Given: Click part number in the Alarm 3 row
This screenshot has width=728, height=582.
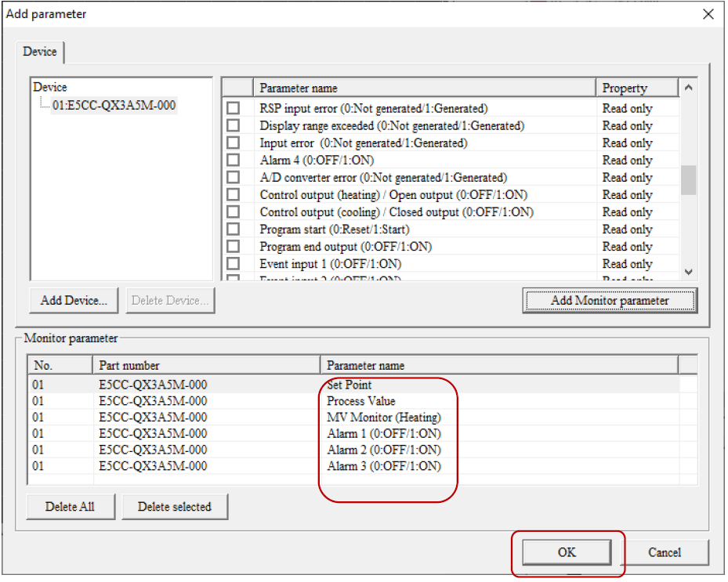Looking at the screenshot, I should (153, 466).
